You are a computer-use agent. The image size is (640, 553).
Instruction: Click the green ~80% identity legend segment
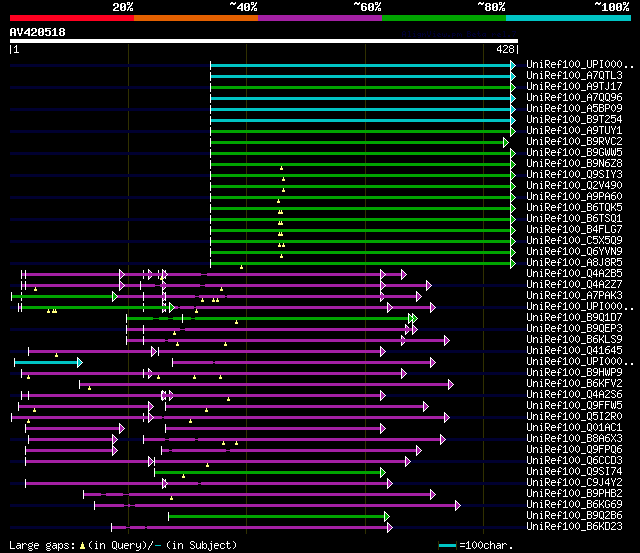point(444,18)
